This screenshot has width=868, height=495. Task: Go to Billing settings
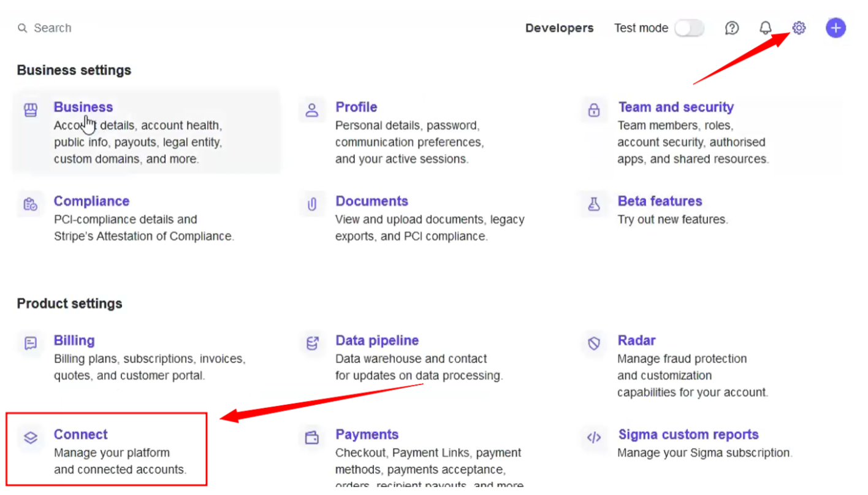[74, 340]
